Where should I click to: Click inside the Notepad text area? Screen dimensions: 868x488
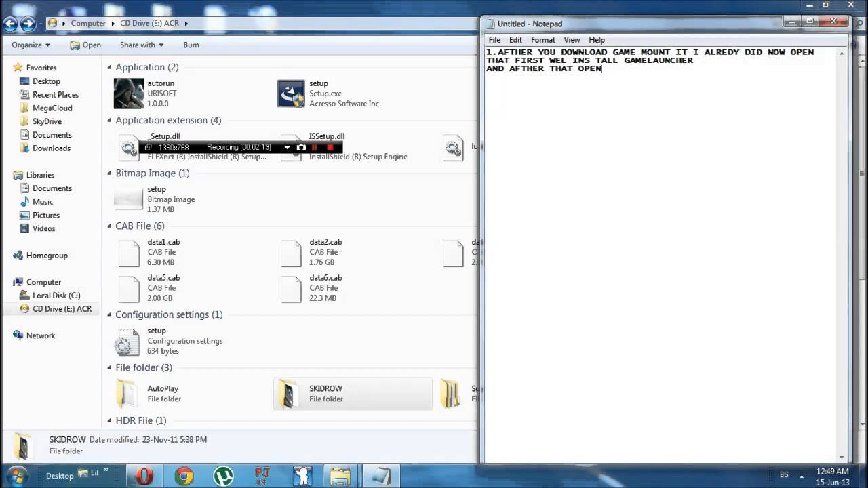coord(661,254)
